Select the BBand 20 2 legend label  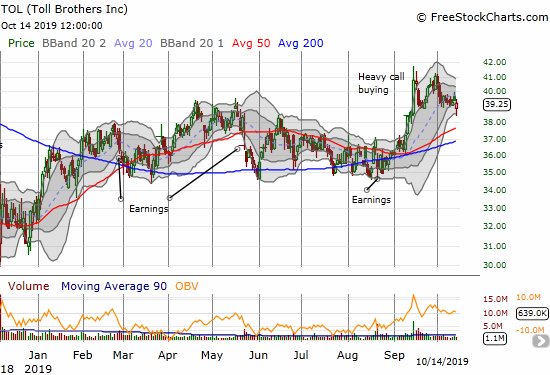[74, 43]
